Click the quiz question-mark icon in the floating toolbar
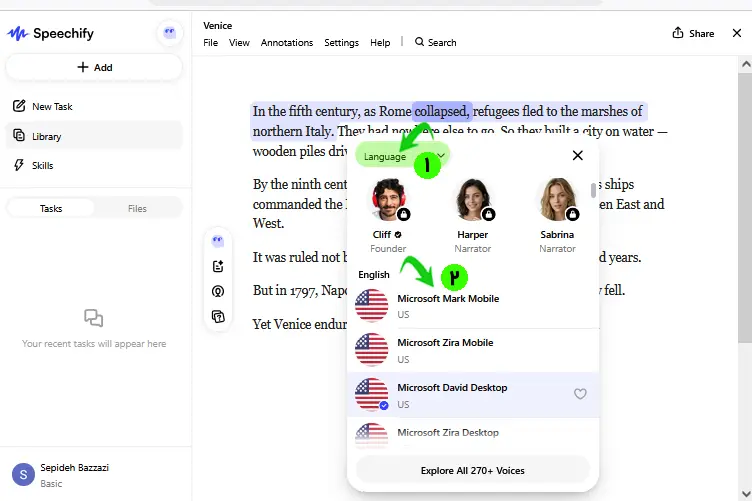Image resolution: width=752 pixels, height=501 pixels. [218, 316]
